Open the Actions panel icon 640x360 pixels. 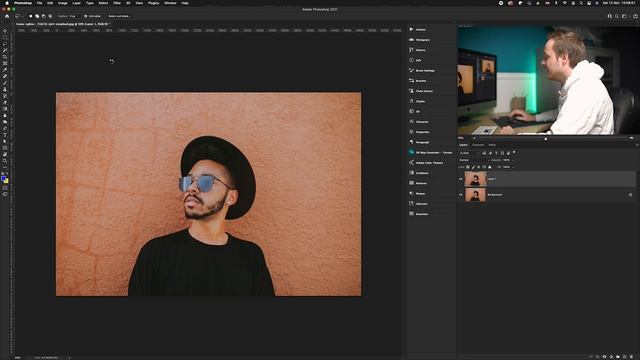pos(411,29)
